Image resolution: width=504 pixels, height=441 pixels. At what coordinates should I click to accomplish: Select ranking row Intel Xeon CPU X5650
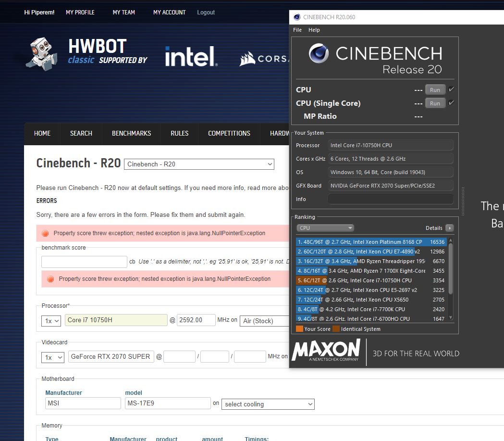point(371,300)
